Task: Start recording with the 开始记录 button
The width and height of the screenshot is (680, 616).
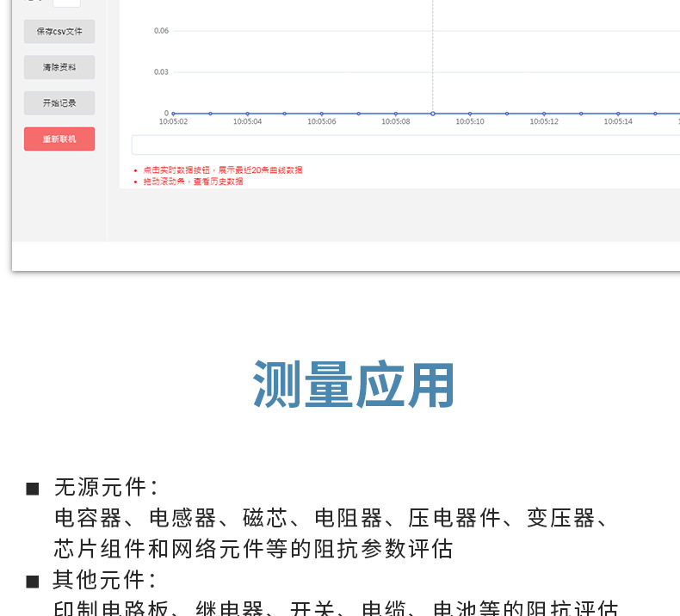Action: coord(59,103)
